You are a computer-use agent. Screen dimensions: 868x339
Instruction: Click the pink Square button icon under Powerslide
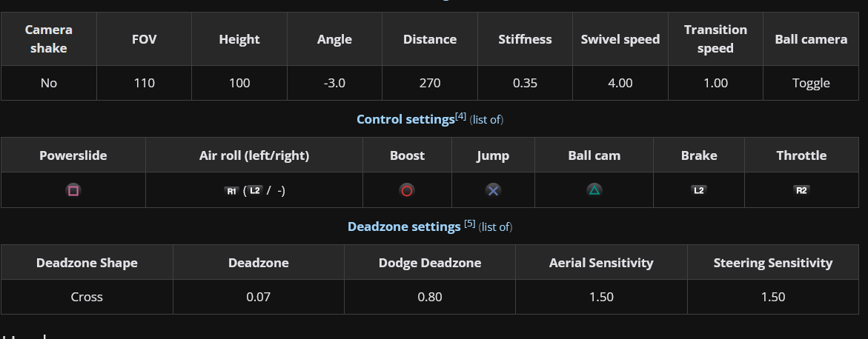click(73, 190)
